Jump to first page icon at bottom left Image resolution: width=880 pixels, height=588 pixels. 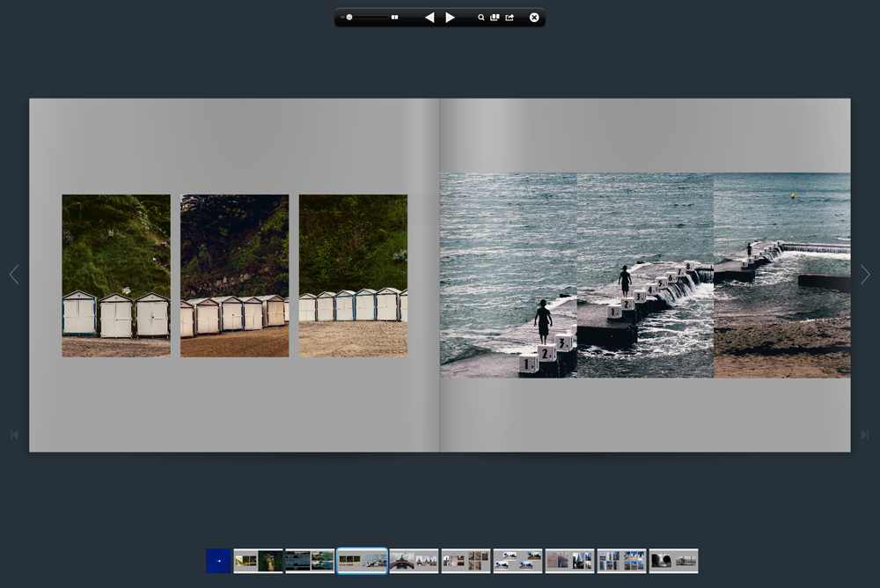tap(14, 435)
